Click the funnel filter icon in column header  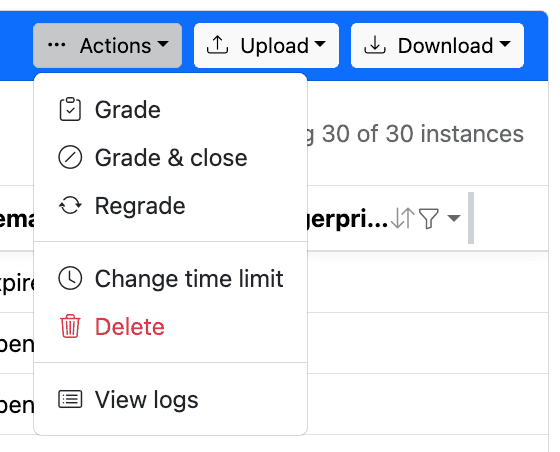coord(429,218)
